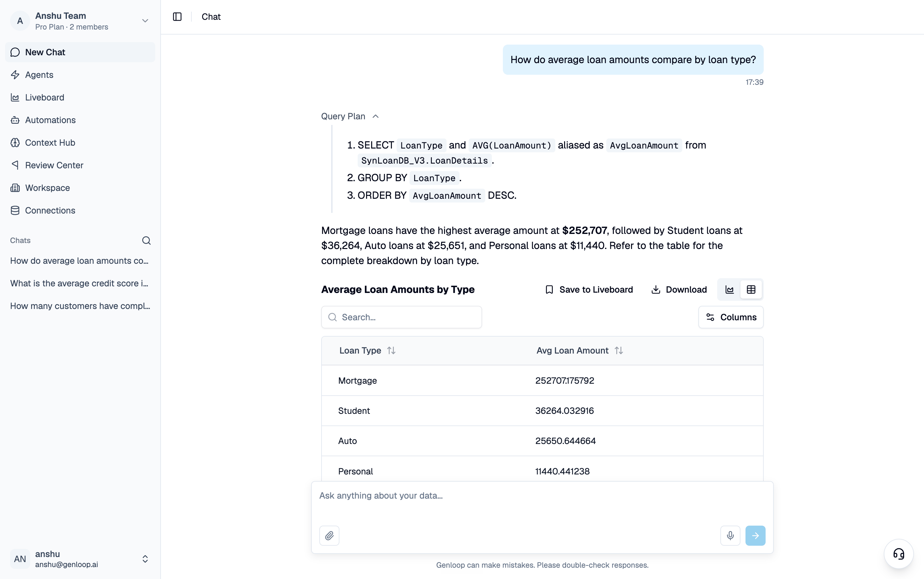Click the attach file paperclip icon
This screenshot has width=924, height=579.
[329, 535]
